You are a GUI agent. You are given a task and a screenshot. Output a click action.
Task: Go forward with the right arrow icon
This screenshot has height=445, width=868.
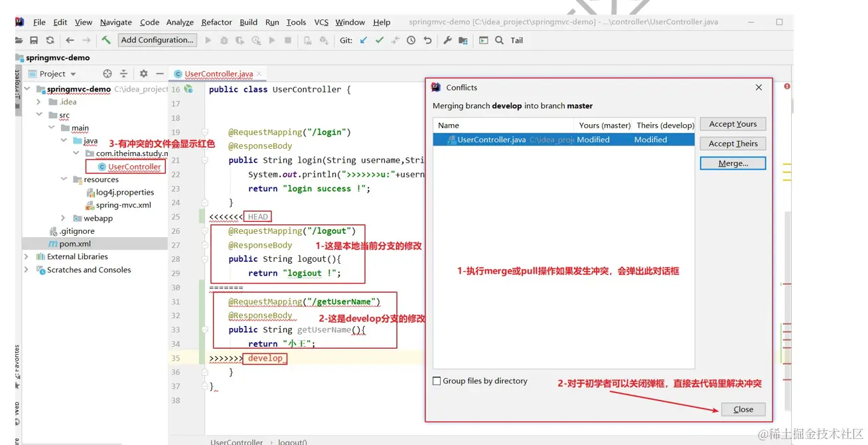pyautogui.click(x=86, y=41)
